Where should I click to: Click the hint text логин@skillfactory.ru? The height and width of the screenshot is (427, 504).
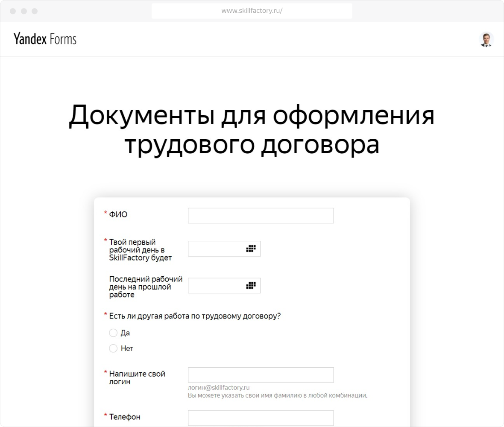(220, 386)
